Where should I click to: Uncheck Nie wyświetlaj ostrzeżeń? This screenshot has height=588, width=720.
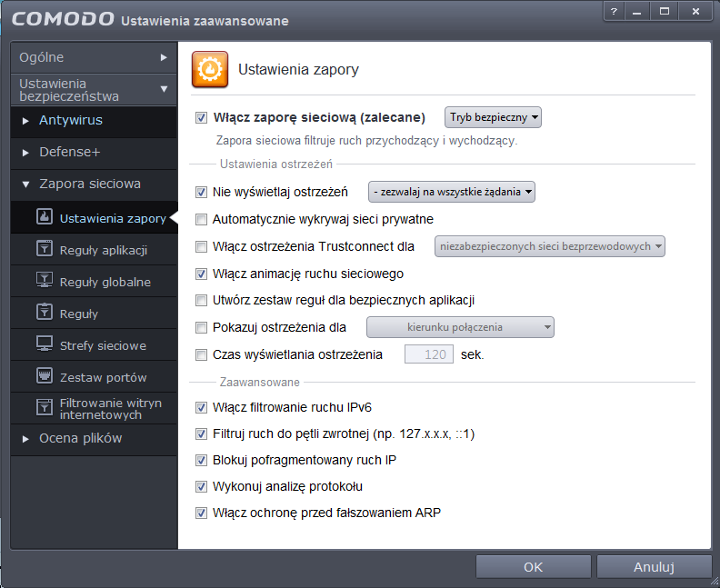pos(201,192)
